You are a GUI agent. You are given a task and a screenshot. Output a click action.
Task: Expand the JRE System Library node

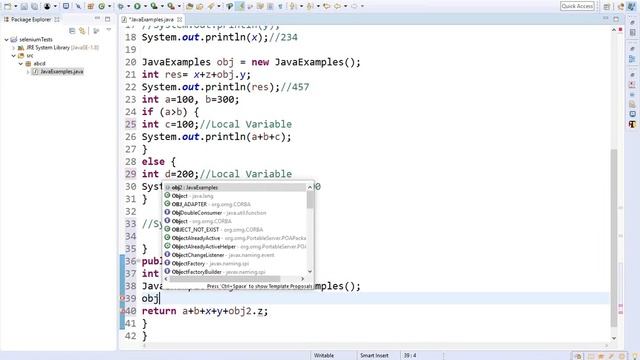pyautogui.click(x=13, y=48)
